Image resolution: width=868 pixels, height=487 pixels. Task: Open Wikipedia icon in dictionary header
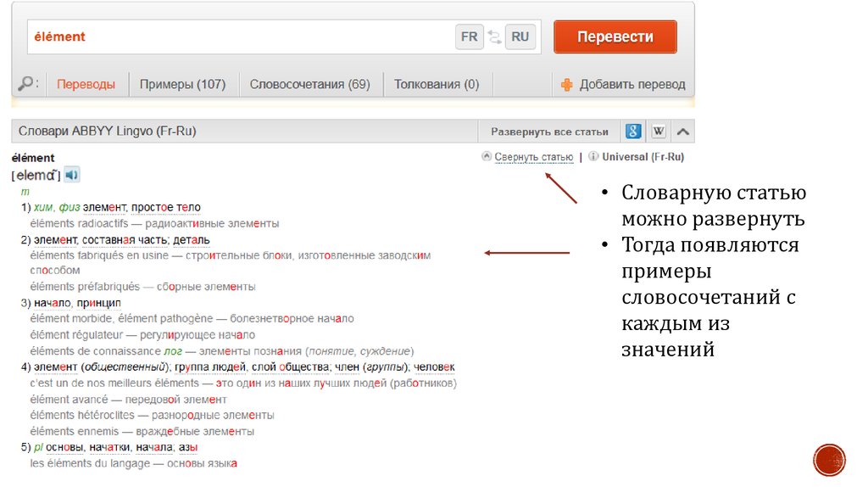659,132
